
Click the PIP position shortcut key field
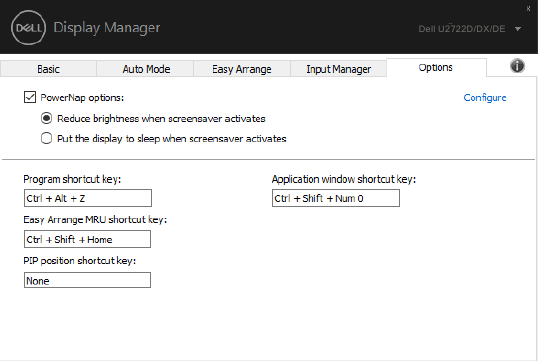pyautogui.click(x=87, y=280)
